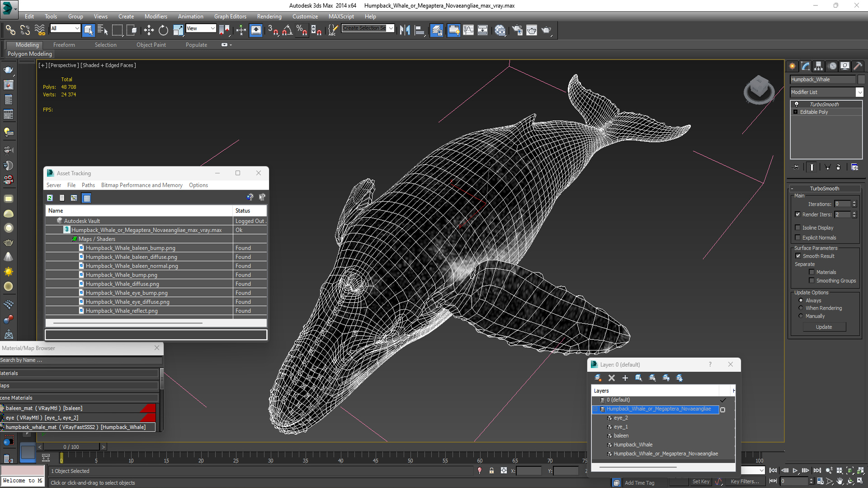The image size is (868, 488).
Task: Open the reference coordinate View dropdown
Action: click(212, 28)
